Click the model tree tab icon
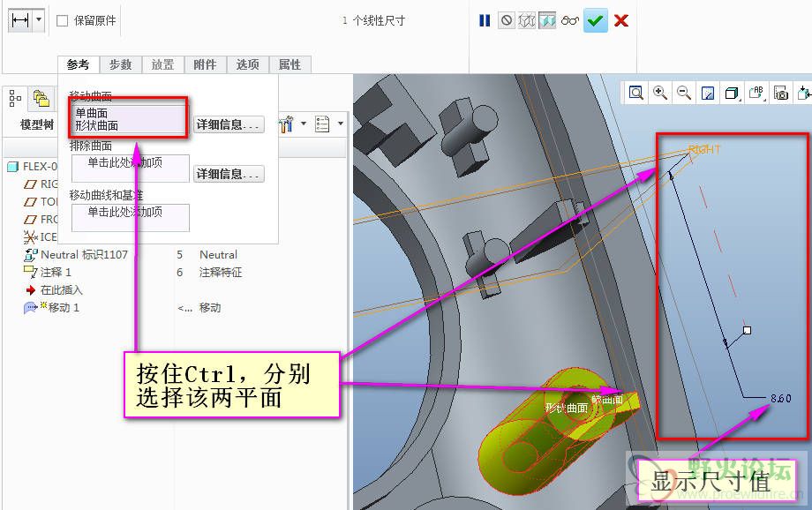Viewport: 812px width, 510px height. [15, 97]
